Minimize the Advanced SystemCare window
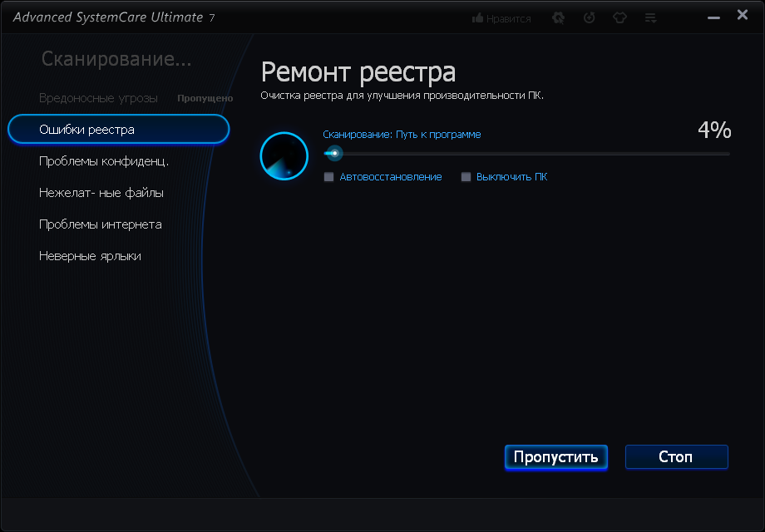 tap(713, 17)
